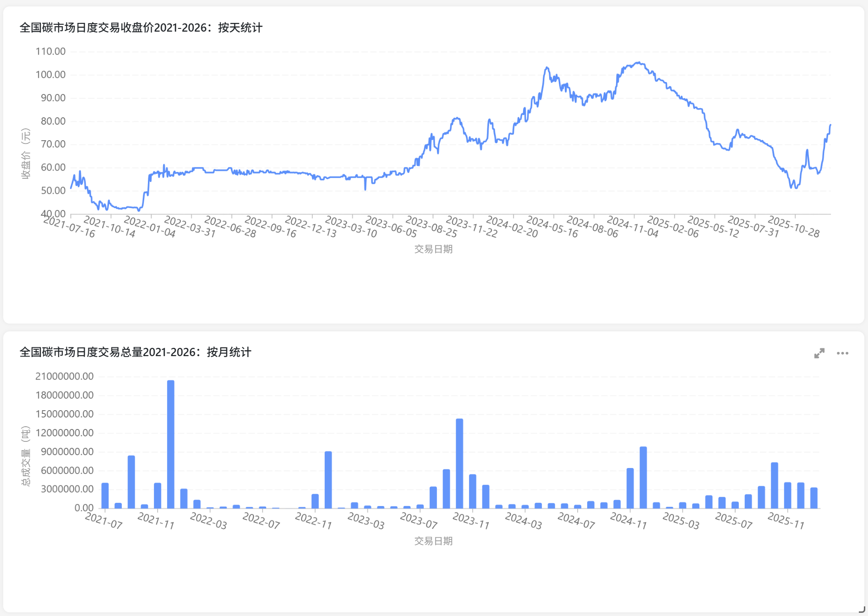The image size is (868, 616).
Task: Select the bar above the 2021-07 label
Action: tap(105, 495)
